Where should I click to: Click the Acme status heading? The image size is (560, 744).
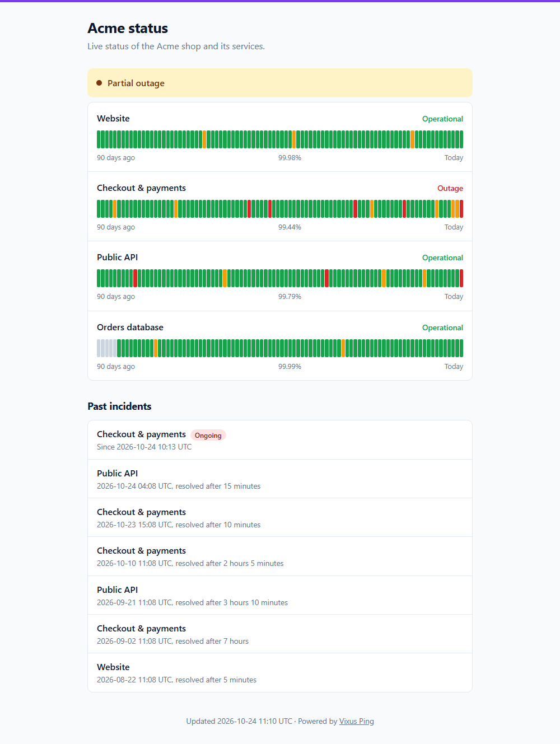pos(128,28)
